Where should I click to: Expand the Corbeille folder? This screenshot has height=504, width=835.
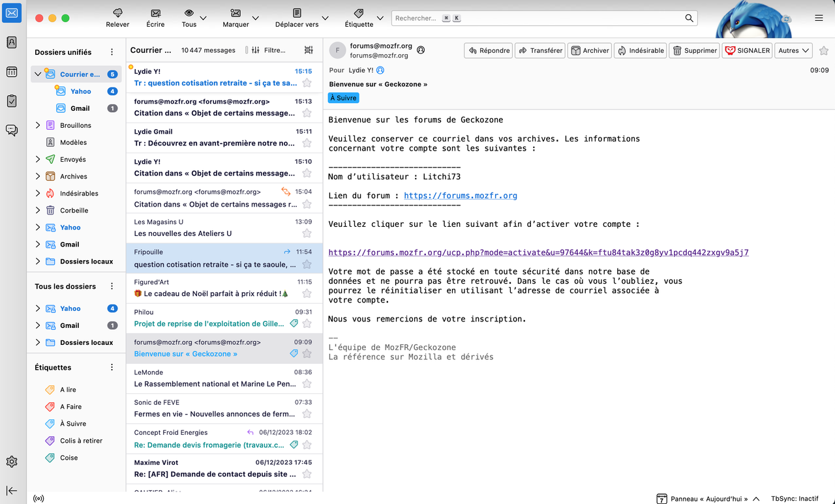click(38, 210)
